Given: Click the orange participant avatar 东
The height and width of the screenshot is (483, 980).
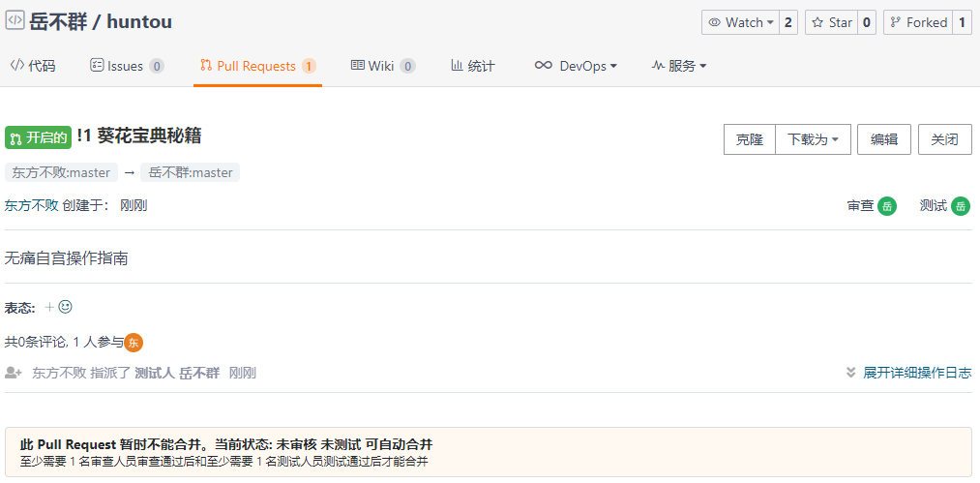Looking at the screenshot, I should click(134, 342).
